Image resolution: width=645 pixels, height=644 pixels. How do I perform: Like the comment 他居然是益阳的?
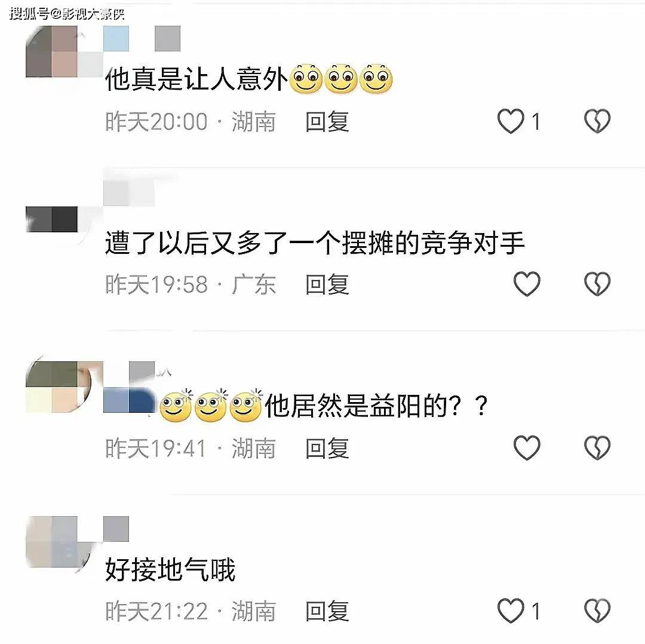click(527, 447)
